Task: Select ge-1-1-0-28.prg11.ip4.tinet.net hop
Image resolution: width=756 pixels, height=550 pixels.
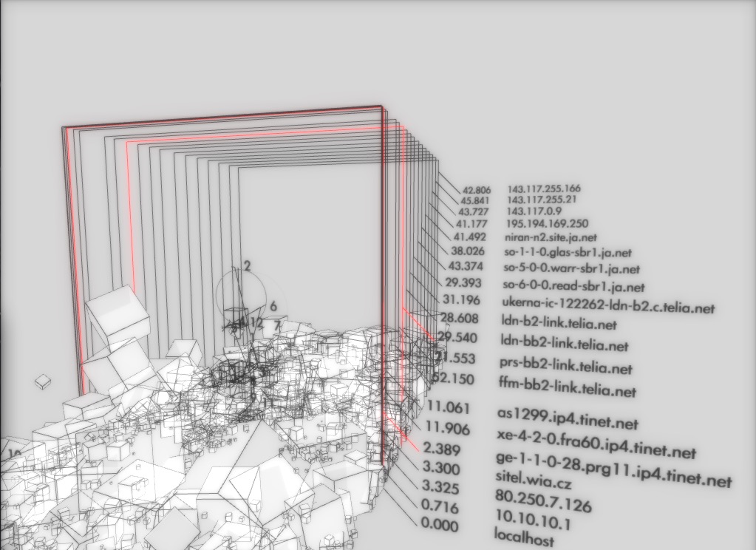Action: 614,469
